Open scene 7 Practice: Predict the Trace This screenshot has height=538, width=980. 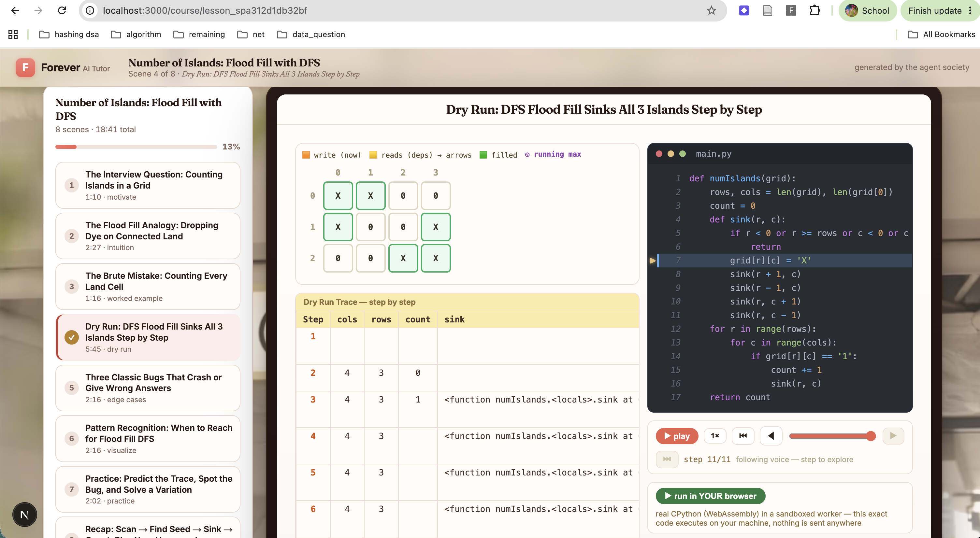[x=148, y=489]
